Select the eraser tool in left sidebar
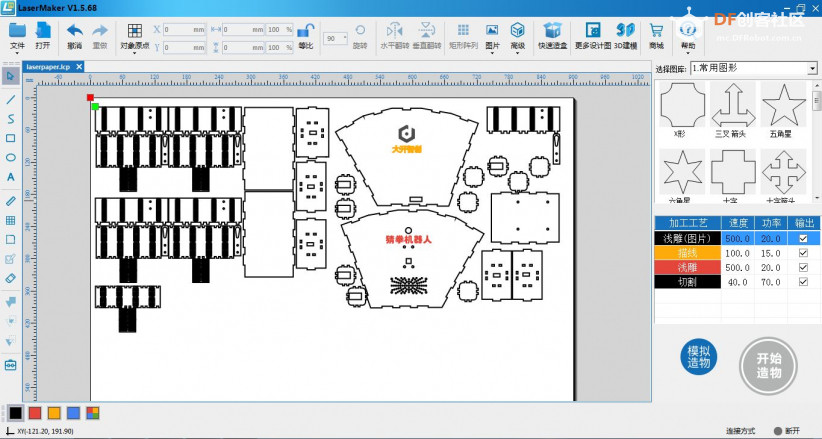 point(10,278)
